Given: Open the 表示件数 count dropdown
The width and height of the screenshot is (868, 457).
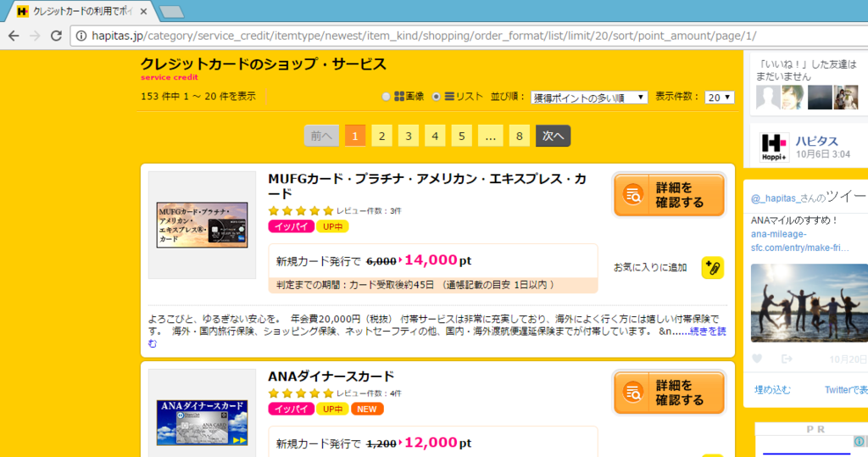Looking at the screenshot, I should click(719, 98).
